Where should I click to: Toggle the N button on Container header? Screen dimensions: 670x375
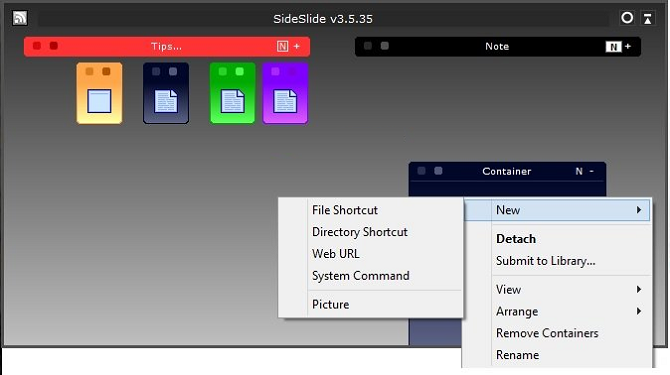tap(579, 171)
